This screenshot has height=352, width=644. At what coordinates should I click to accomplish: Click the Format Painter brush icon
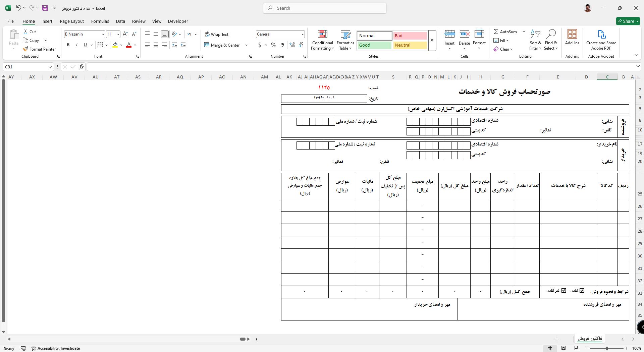(25, 49)
